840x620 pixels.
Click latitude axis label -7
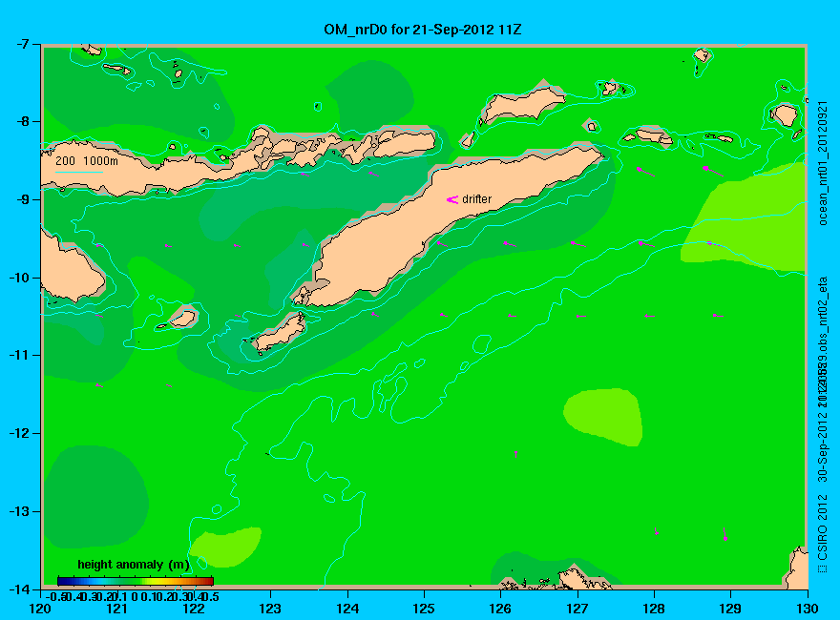(24, 44)
